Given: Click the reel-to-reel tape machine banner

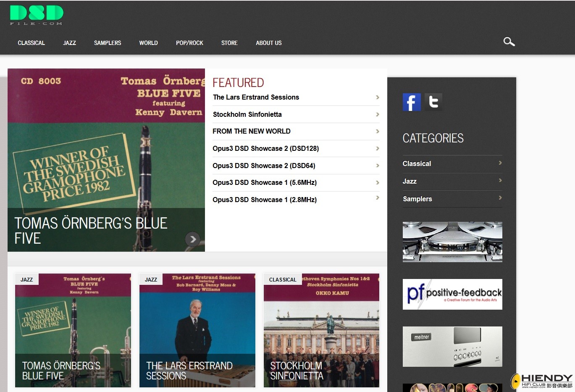Looking at the screenshot, I should click(x=452, y=242).
